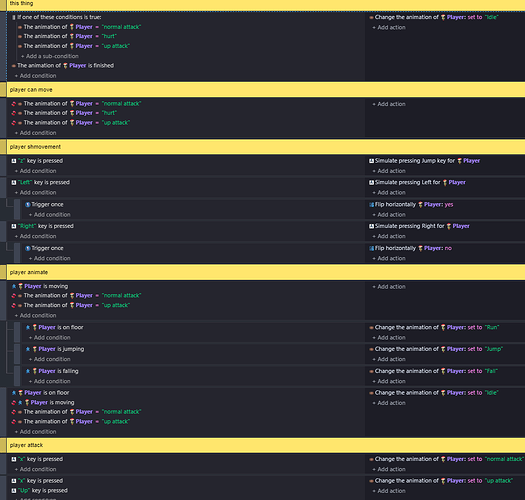This screenshot has width=525, height=500.
Task: Select the set to "up attack" animation action
Action: pyautogui.click(x=441, y=481)
